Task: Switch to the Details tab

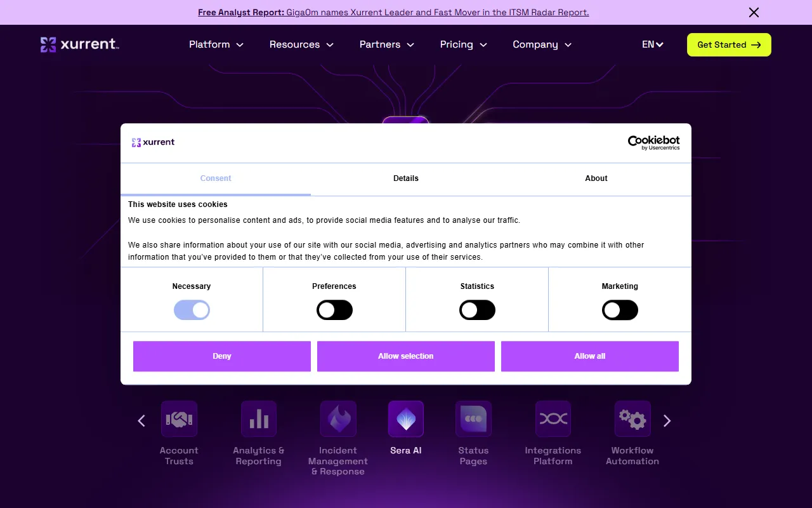Action: click(x=406, y=178)
